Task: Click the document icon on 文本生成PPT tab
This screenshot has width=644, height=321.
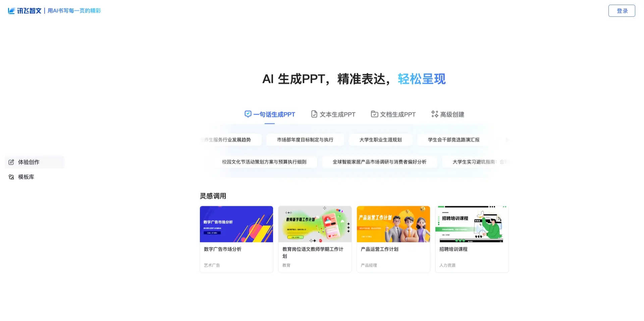Action: (x=314, y=114)
